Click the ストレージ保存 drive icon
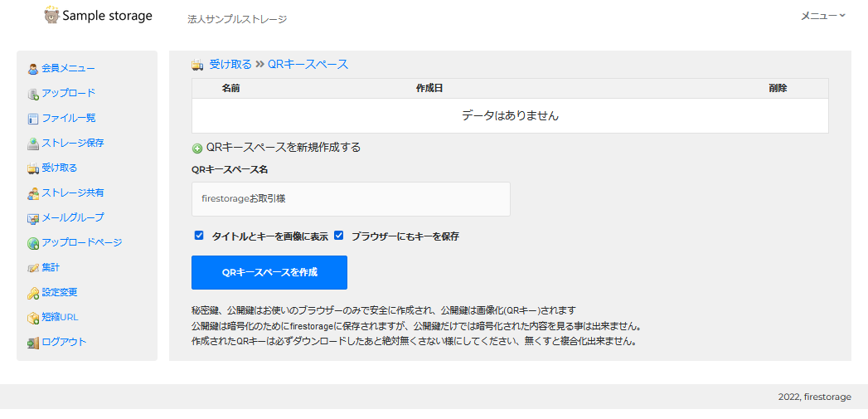 pyautogui.click(x=33, y=144)
